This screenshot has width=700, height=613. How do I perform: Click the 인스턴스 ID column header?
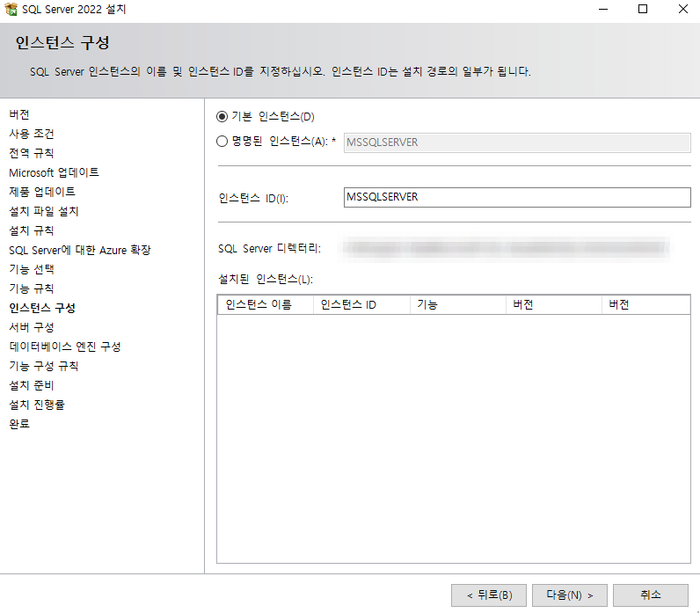click(361, 304)
